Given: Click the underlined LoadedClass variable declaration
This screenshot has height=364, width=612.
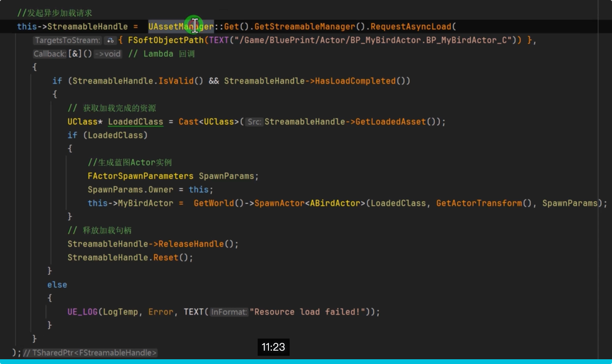Looking at the screenshot, I should coord(136,122).
